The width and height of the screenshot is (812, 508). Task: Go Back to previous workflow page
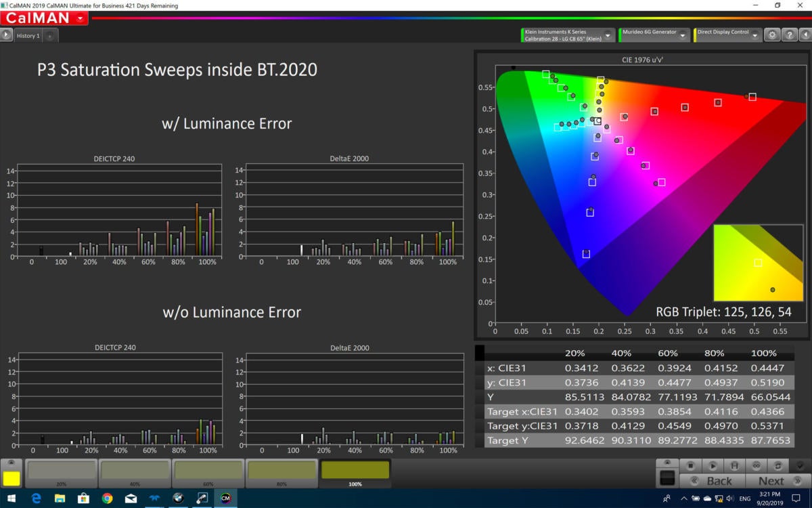[713, 481]
